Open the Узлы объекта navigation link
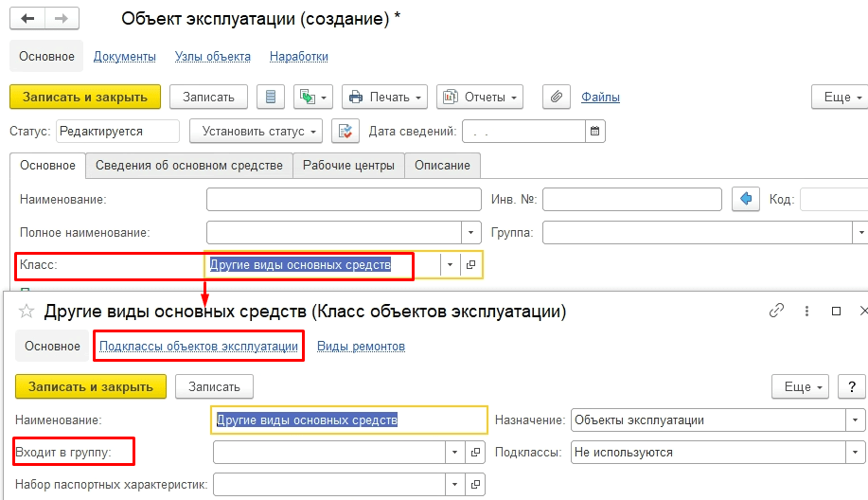 coord(213,57)
